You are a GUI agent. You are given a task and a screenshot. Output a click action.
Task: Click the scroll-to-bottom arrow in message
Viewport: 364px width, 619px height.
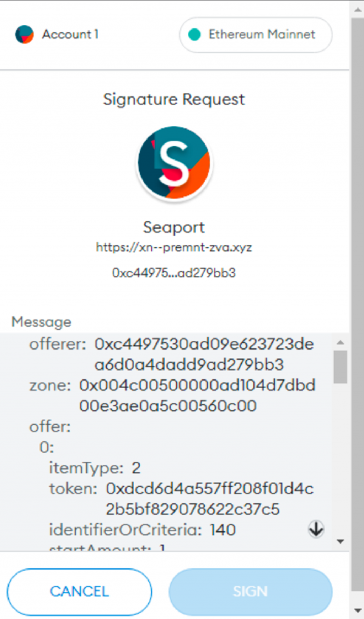(316, 529)
